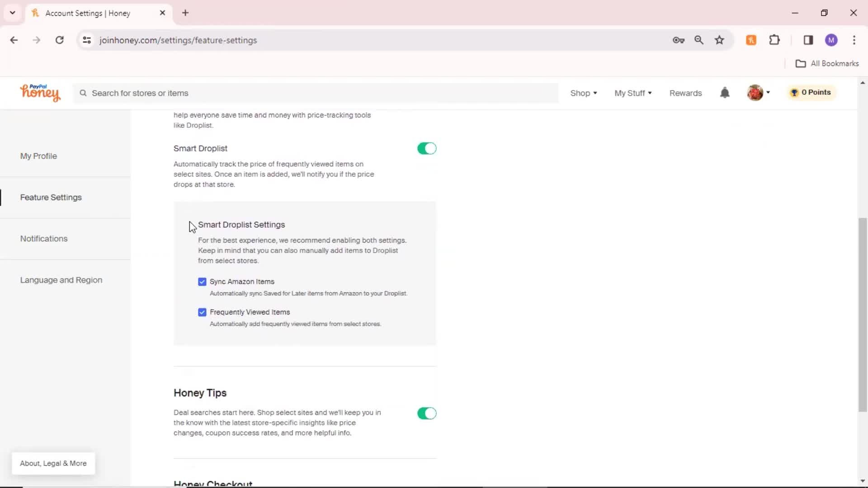The height and width of the screenshot is (488, 868).
Task: Open a new browser tab
Action: [x=185, y=13]
